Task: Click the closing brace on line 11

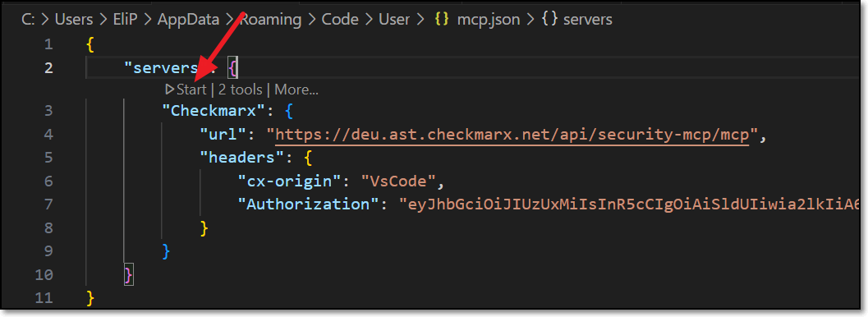Action: (91, 299)
